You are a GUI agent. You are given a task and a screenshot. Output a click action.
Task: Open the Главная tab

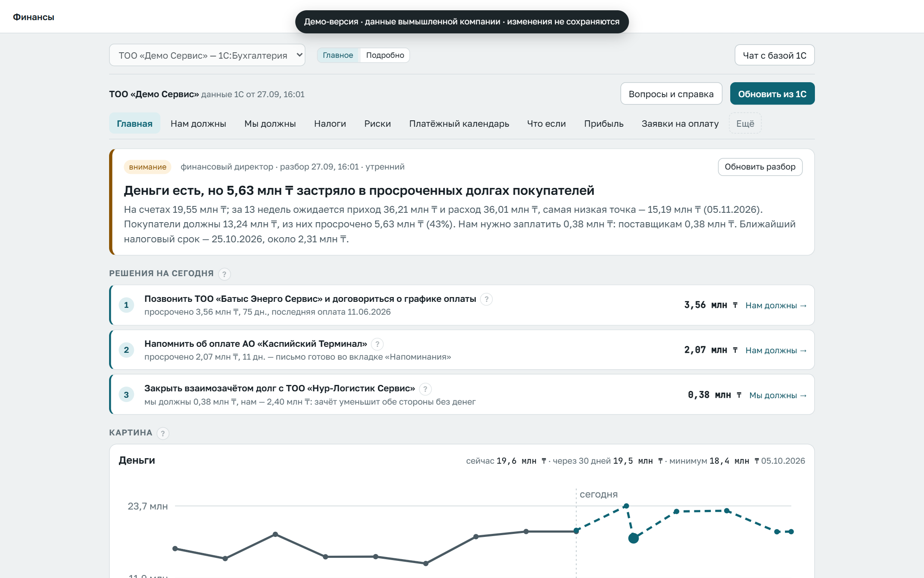coord(135,124)
